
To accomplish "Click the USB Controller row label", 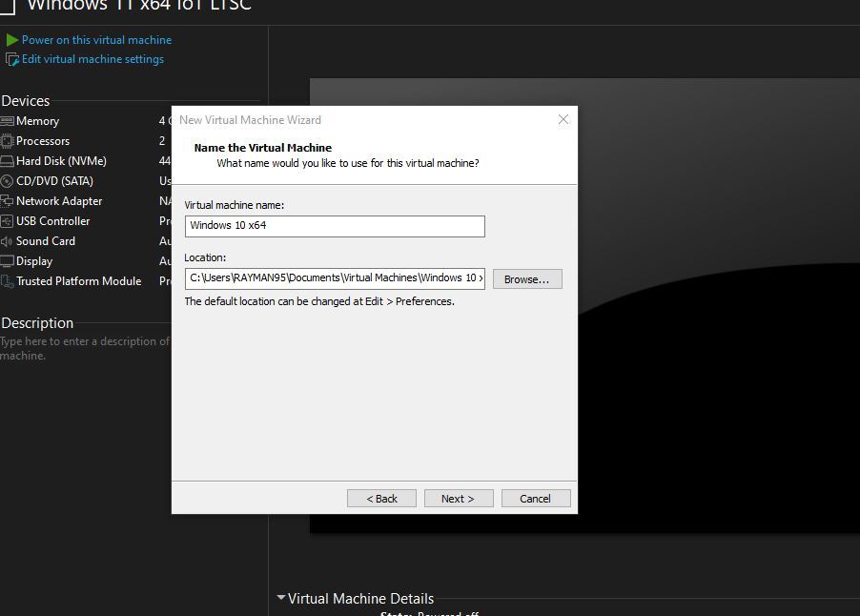I will [x=53, y=221].
